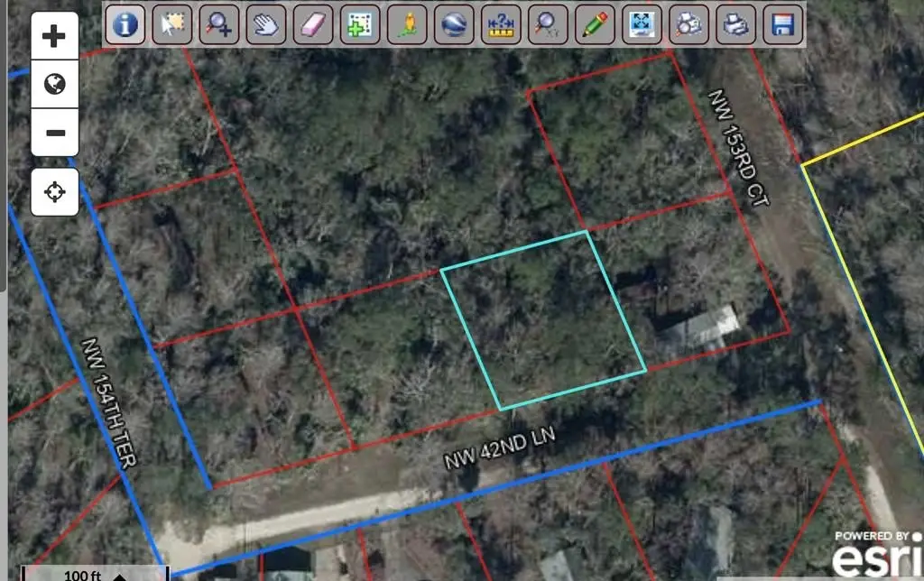
Task: Click the globe icon in the toolbar
Action: pos(454,24)
